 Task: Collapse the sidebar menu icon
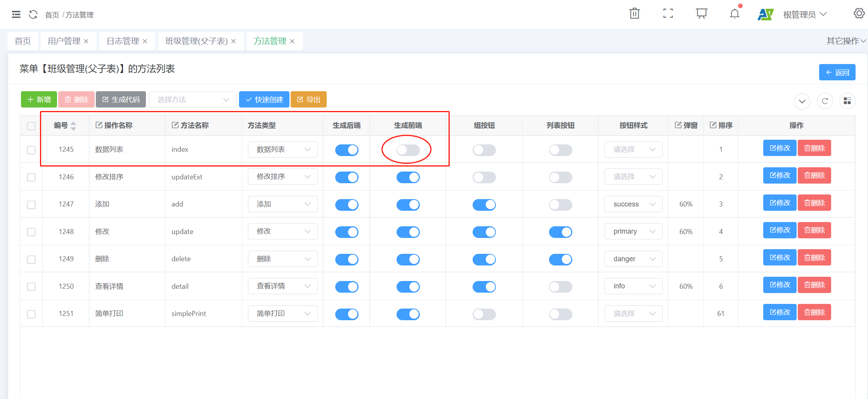pos(16,14)
